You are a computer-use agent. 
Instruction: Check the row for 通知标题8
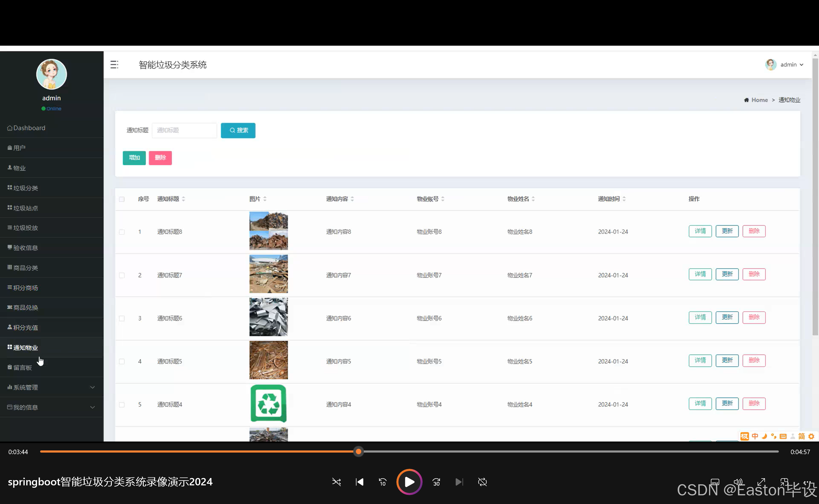122,232
